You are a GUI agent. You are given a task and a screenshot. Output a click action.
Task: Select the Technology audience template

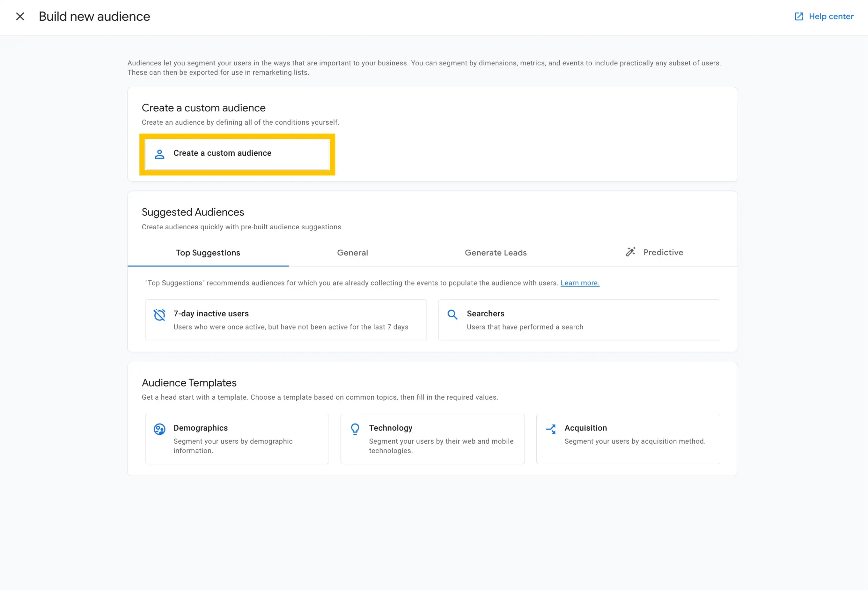(432, 439)
